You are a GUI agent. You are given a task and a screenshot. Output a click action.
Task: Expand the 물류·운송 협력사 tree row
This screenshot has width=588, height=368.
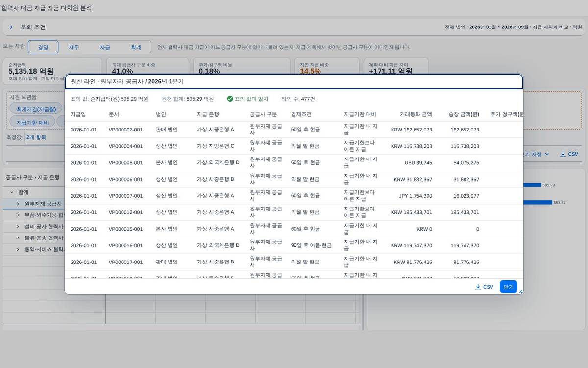tap(18, 237)
